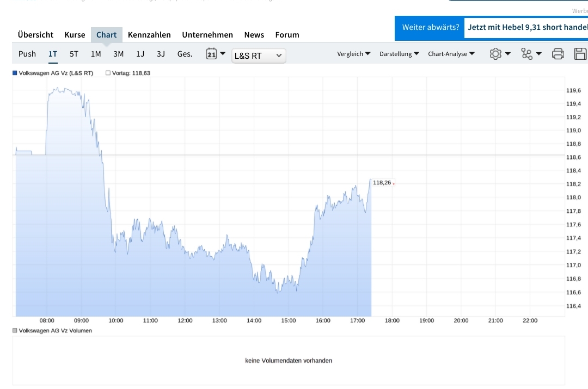
Task: Click the 118,0 price axis label
Action: click(573, 197)
